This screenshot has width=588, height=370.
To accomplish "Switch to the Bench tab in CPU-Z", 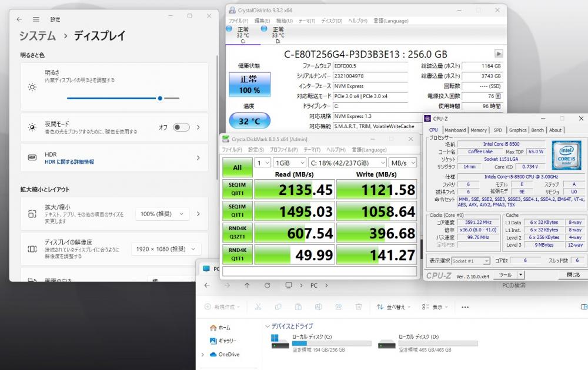I will (537, 130).
